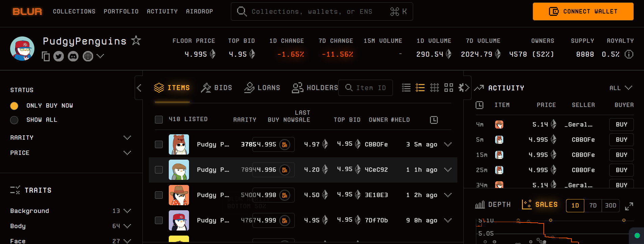
Task: Open the Holders tab
Action: [315, 88]
